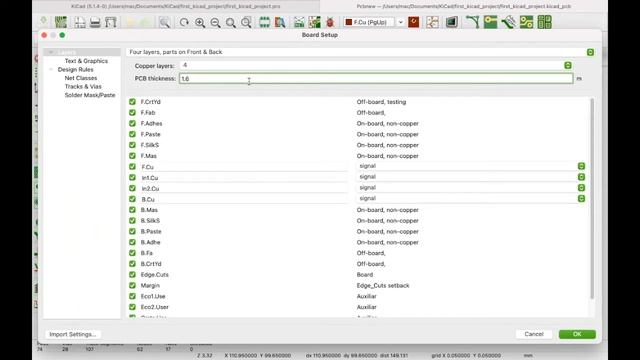The height and width of the screenshot is (360, 640).
Task: Click the In1.Cu layer name field
Action: tap(244, 178)
